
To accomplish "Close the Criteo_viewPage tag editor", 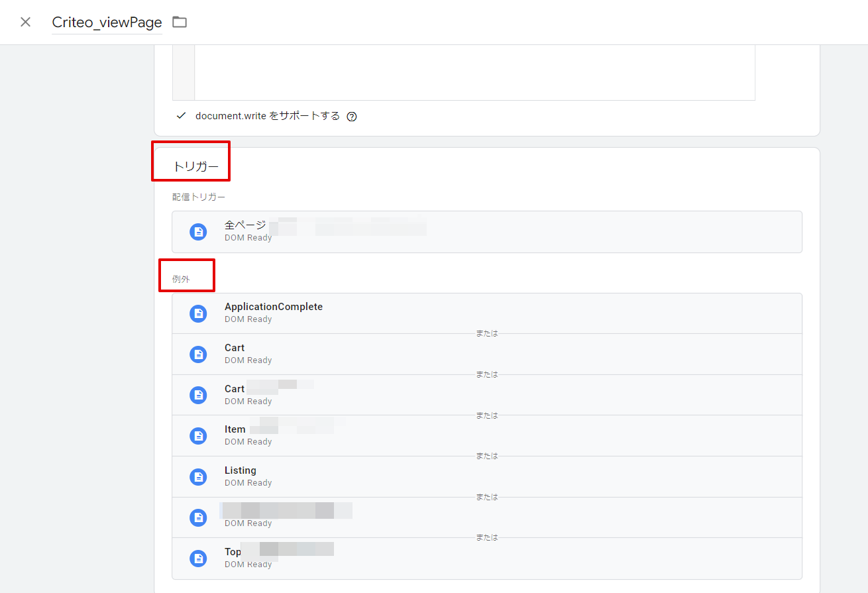I will click(25, 22).
